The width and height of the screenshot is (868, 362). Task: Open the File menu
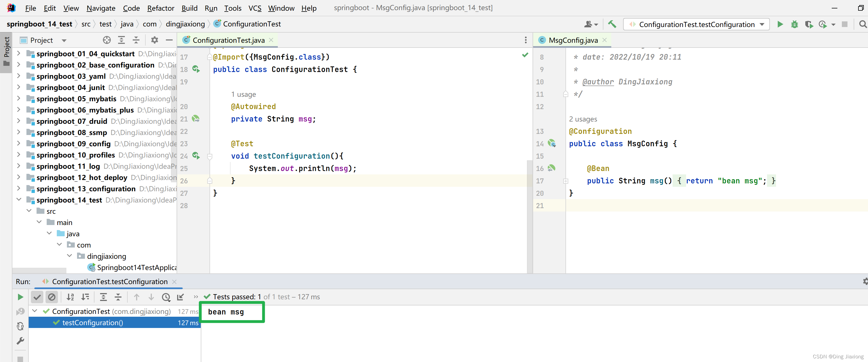click(x=30, y=8)
